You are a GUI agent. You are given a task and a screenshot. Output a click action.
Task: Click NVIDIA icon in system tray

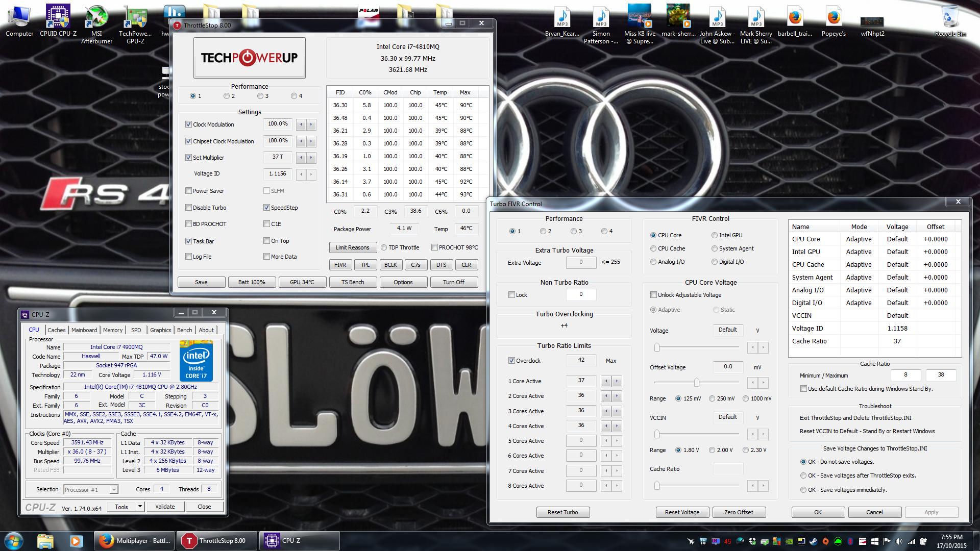tap(789, 541)
